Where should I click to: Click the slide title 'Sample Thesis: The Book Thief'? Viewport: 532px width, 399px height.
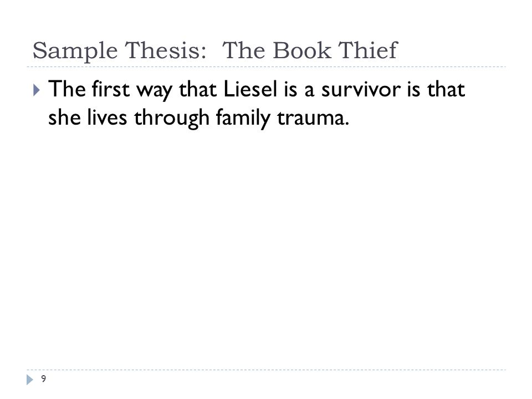[x=215, y=51]
